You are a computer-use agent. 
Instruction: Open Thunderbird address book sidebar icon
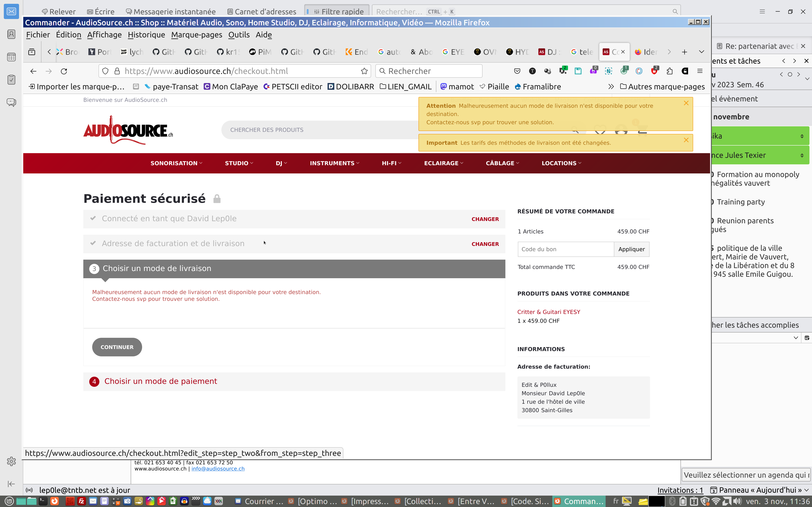[x=11, y=34]
